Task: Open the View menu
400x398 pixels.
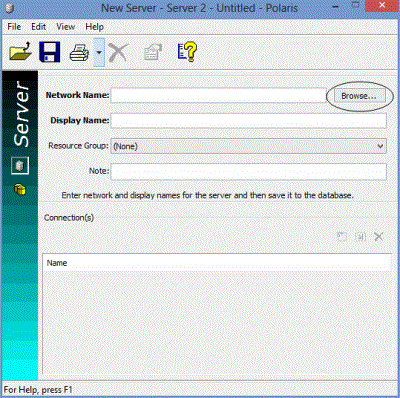Action: click(65, 27)
